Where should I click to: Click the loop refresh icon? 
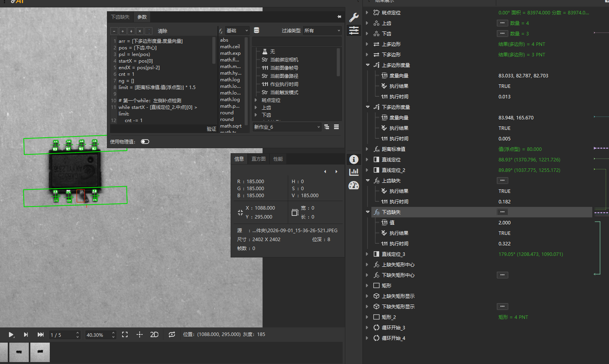click(x=172, y=334)
